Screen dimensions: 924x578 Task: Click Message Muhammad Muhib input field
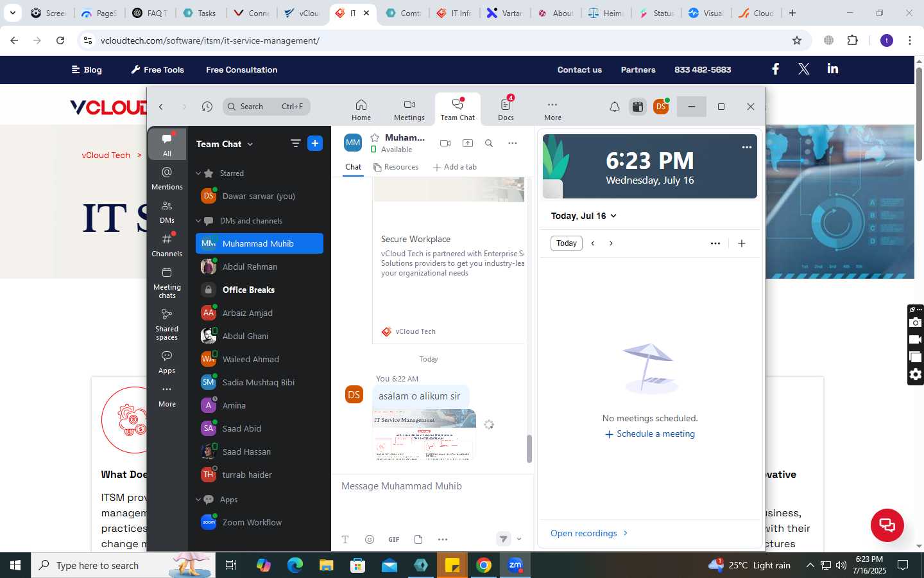(432, 486)
